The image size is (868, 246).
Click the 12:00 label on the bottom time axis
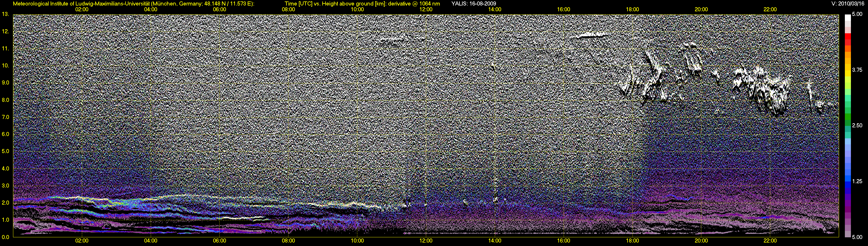tap(426, 241)
